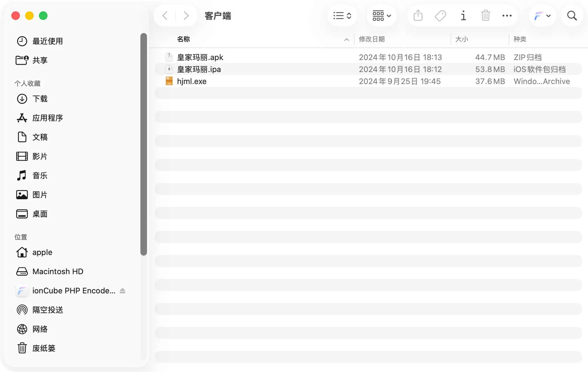Open the more actions ellipsis menu
The width and height of the screenshot is (588, 372).
[x=507, y=16]
